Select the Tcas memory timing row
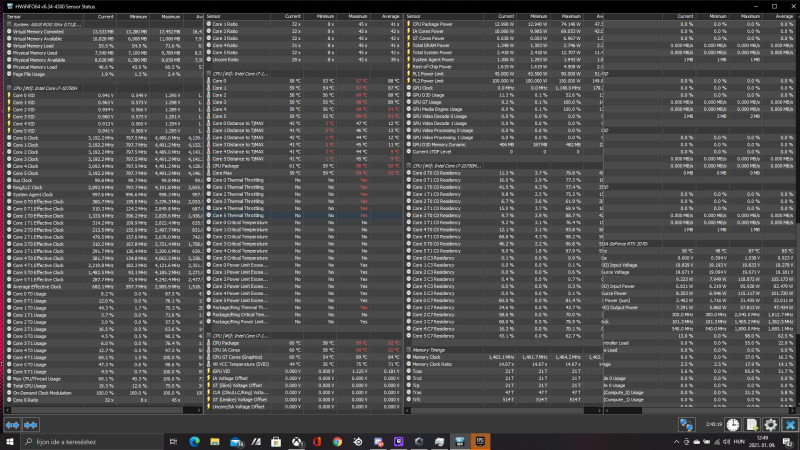This screenshot has height=450, width=800. pos(504,371)
